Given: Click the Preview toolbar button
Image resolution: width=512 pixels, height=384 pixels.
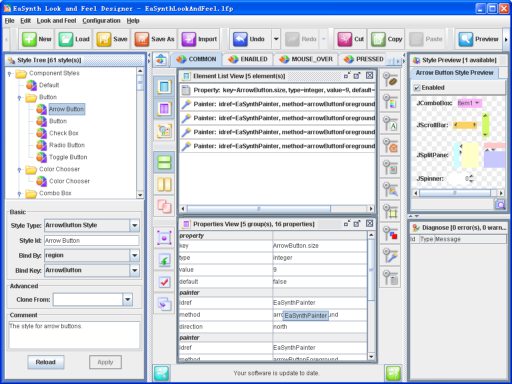Looking at the screenshot, I should point(478,39).
